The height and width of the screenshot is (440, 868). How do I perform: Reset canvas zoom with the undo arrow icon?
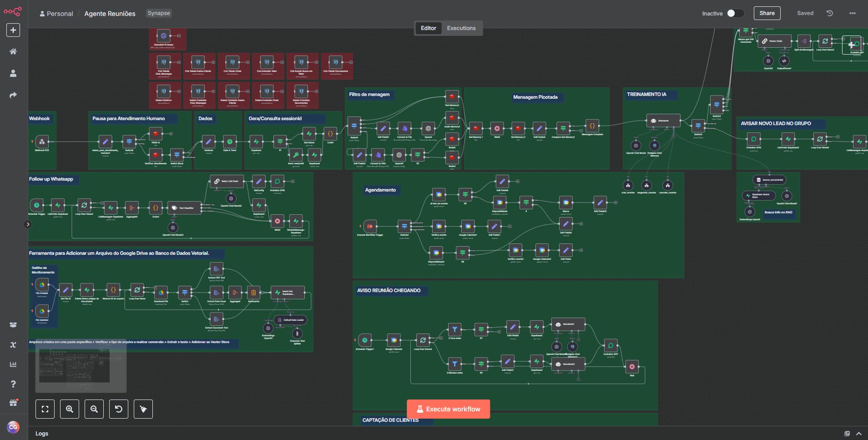[x=119, y=409]
